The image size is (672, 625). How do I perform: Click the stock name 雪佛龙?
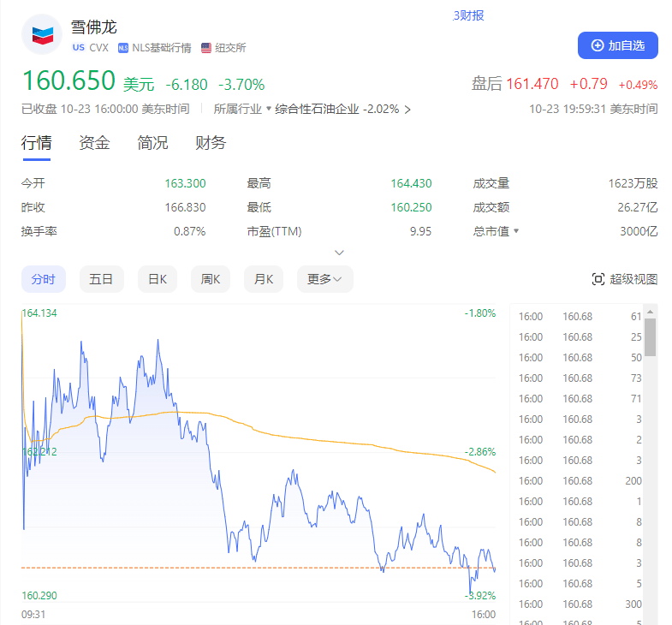pos(94,27)
